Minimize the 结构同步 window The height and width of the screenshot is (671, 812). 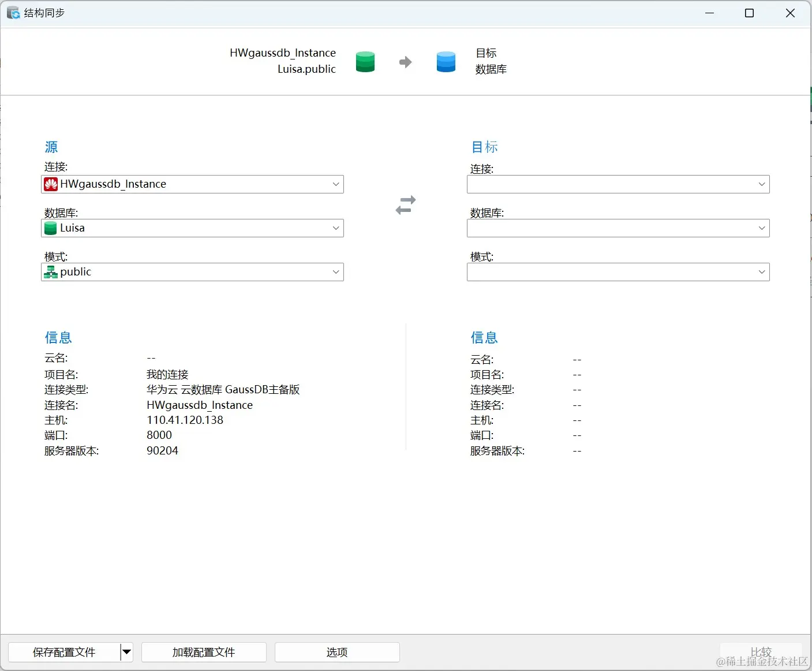pyautogui.click(x=709, y=13)
